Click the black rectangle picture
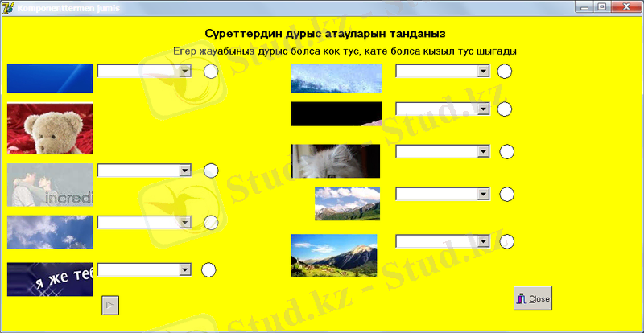This screenshot has width=644, height=333. (x=336, y=113)
